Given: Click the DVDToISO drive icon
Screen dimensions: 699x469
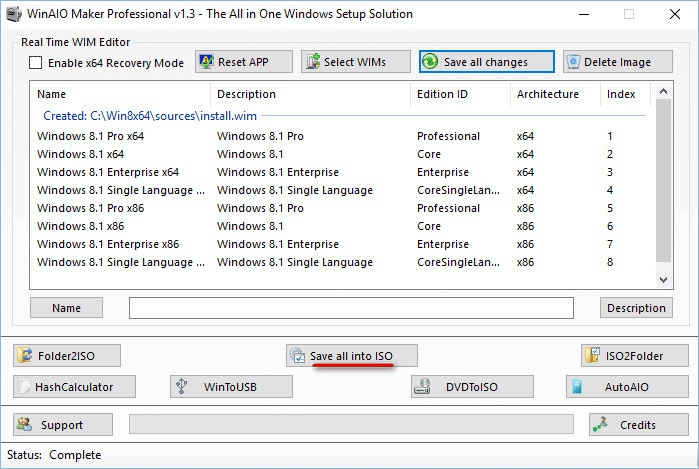Looking at the screenshot, I should click(422, 386).
